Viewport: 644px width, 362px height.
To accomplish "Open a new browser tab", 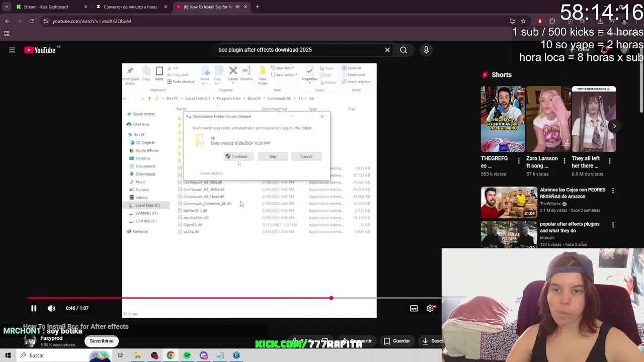I will coord(258,7).
